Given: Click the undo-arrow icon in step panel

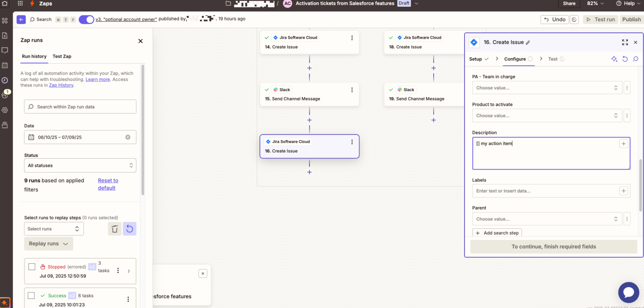Looking at the screenshot, I should [x=625, y=59].
